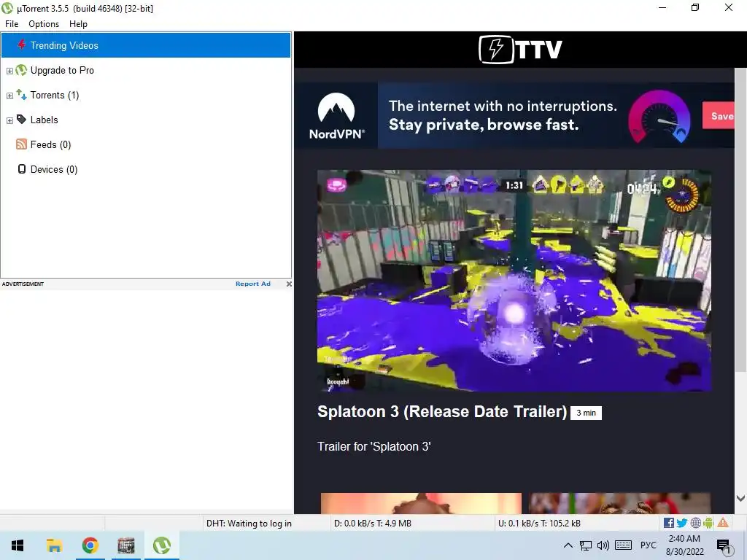Click Trailer for 'Splatoon 3' description
747x560 pixels.
[x=374, y=447]
